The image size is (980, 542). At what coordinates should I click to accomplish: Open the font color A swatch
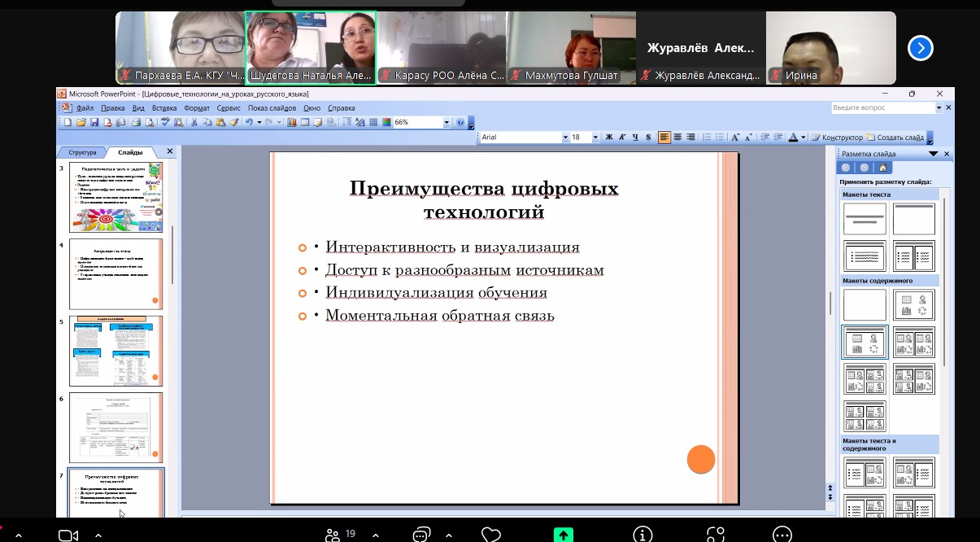[x=792, y=138]
